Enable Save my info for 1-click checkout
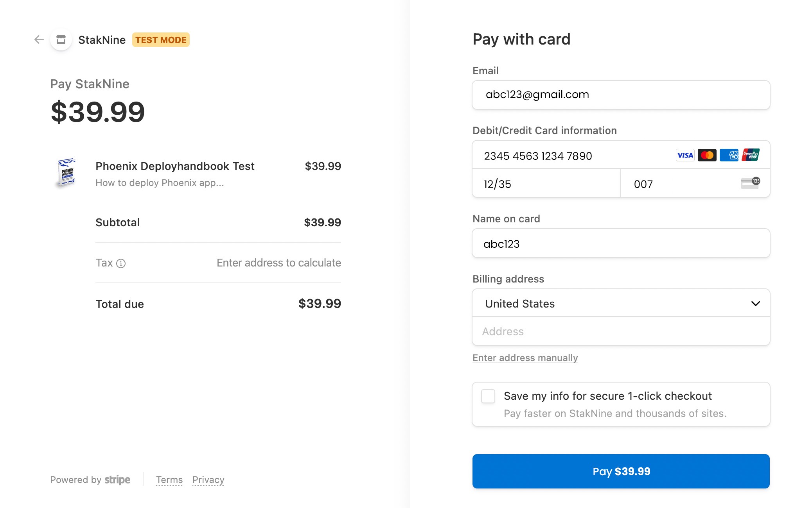 [x=488, y=396]
